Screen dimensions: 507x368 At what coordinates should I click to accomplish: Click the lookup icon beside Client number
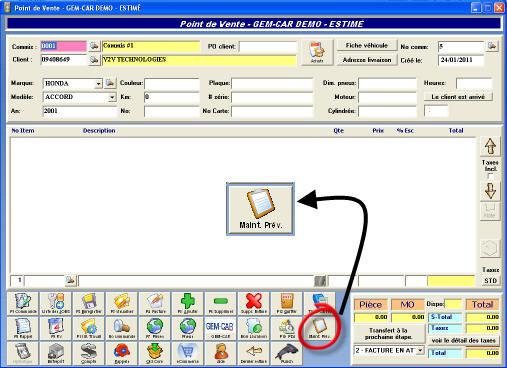click(x=94, y=60)
